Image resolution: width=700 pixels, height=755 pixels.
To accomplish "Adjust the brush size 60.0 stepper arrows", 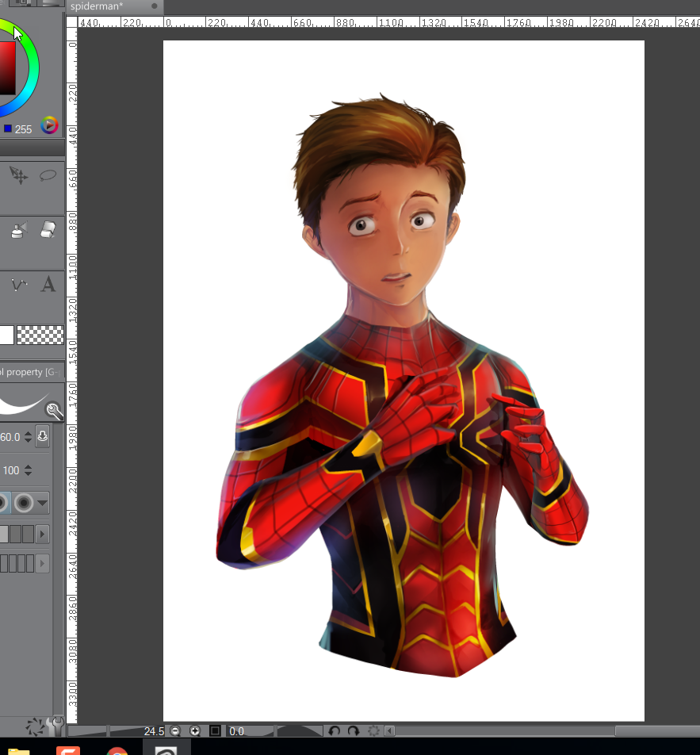I will point(28,437).
